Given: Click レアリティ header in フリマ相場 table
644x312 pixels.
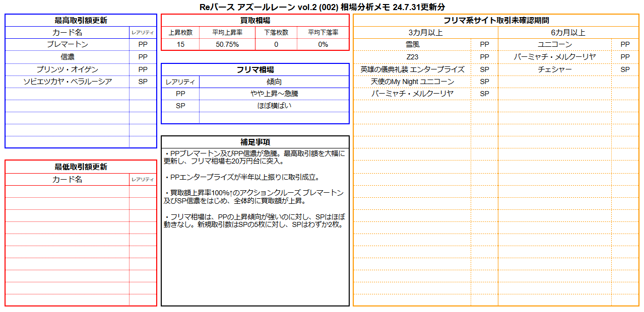Looking at the screenshot, I should (180, 82).
